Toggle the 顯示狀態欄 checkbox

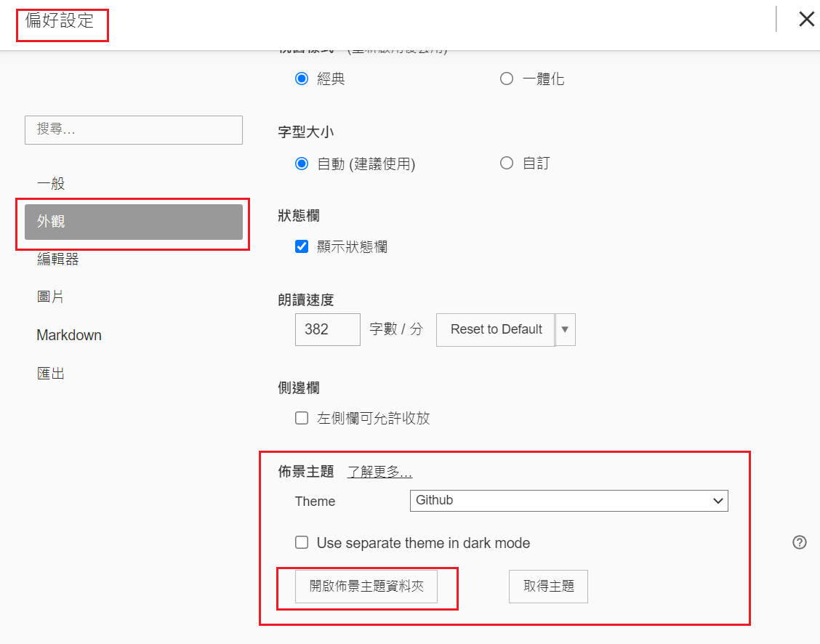[302, 246]
